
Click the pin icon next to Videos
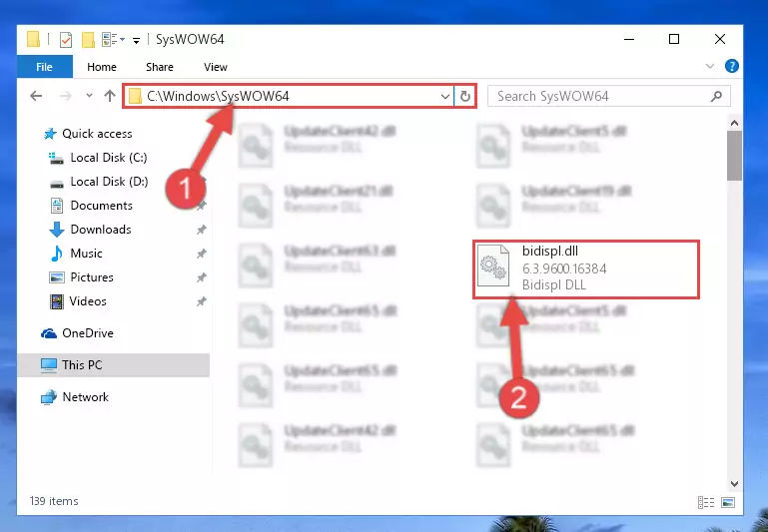click(202, 301)
